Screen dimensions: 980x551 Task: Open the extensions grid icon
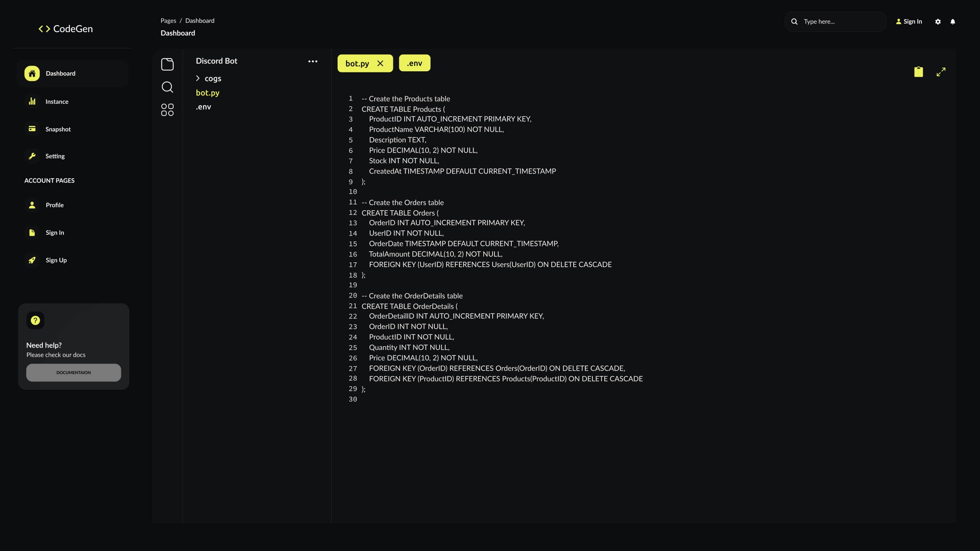[x=167, y=110]
